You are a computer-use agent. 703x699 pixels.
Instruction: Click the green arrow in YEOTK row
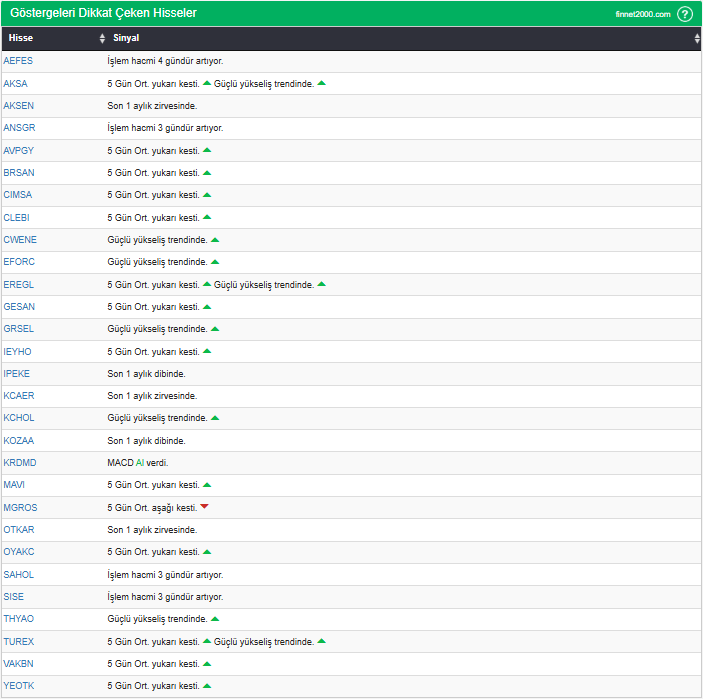(x=207, y=686)
